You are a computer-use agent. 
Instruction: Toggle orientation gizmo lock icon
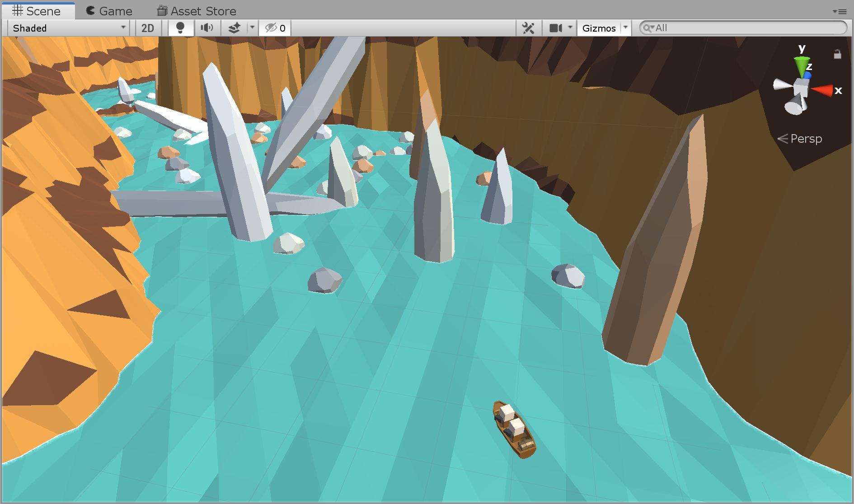pyautogui.click(x=837, y=54)
